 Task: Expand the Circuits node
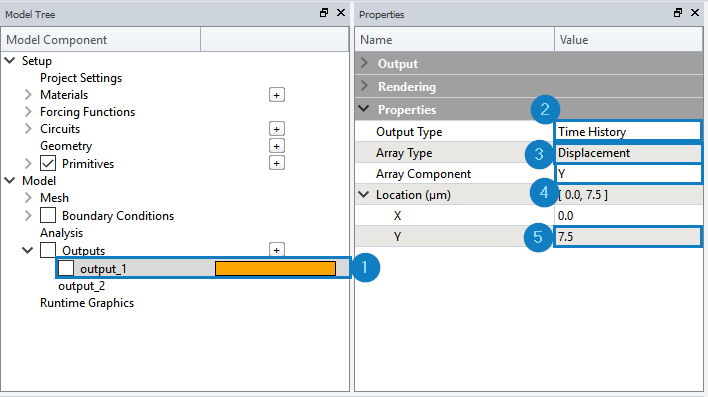pos(28,129)
